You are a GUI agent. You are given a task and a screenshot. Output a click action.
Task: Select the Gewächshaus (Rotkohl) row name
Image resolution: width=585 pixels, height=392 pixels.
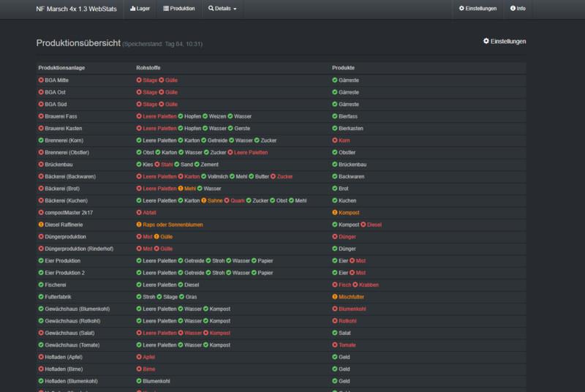[72, 321]
